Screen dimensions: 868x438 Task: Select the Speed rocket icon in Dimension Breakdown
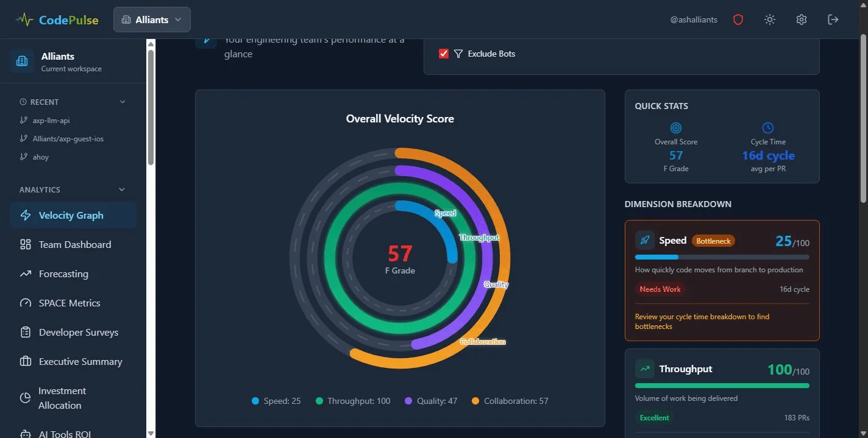coord(644,240)
